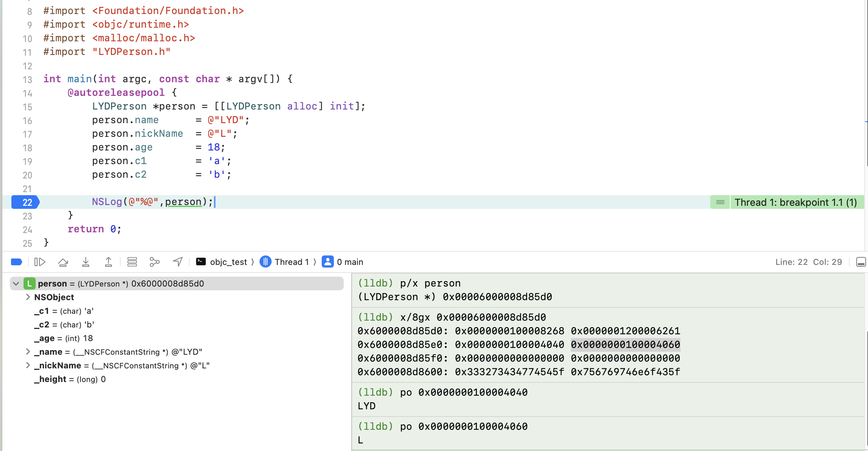This screenshot has height=451, width=868.
Task: Click the breakpoint annotation lines icon
Action: point(720,202)
